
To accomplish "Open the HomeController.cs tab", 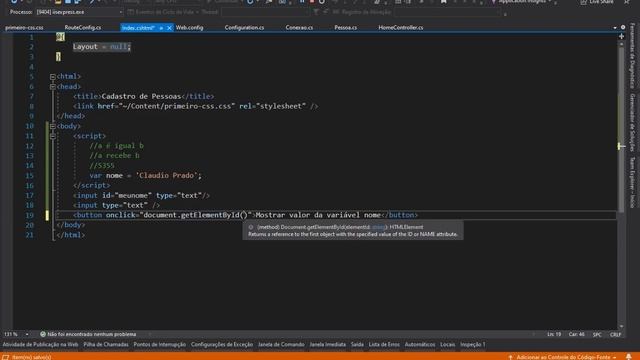I will [x=400, y=28].
